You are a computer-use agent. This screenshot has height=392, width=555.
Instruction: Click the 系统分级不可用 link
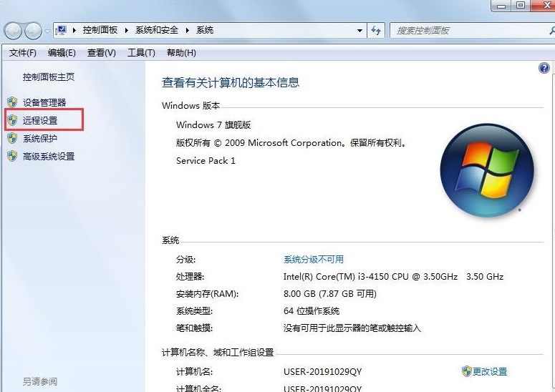(x=314, y=259)
